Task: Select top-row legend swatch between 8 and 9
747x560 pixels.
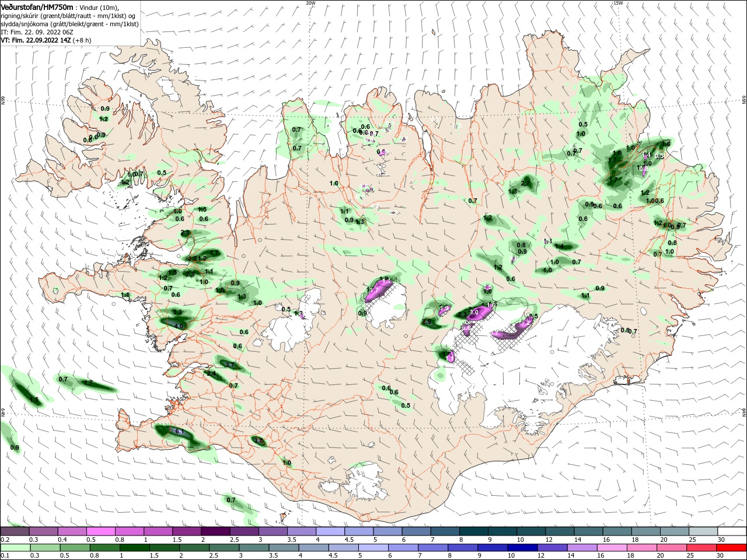Action: 474,531
